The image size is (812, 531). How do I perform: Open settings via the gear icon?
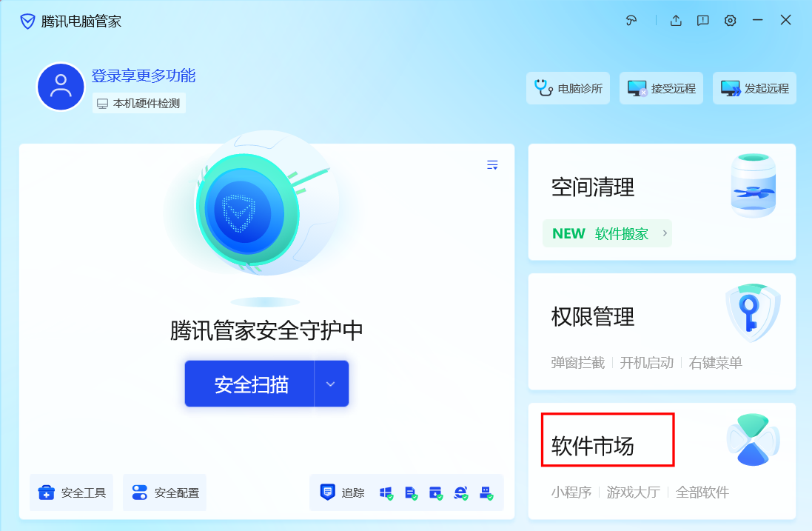tap(730, 20)
